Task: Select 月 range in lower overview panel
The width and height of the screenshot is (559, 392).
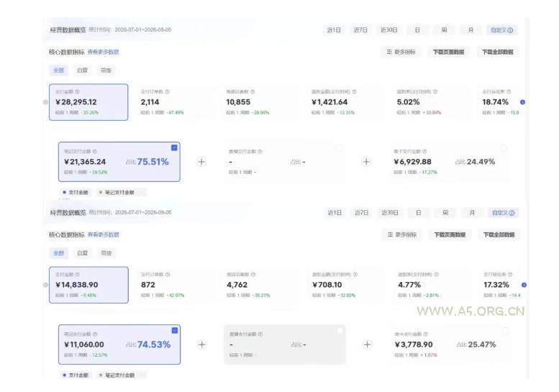Action: pos(472,213)
